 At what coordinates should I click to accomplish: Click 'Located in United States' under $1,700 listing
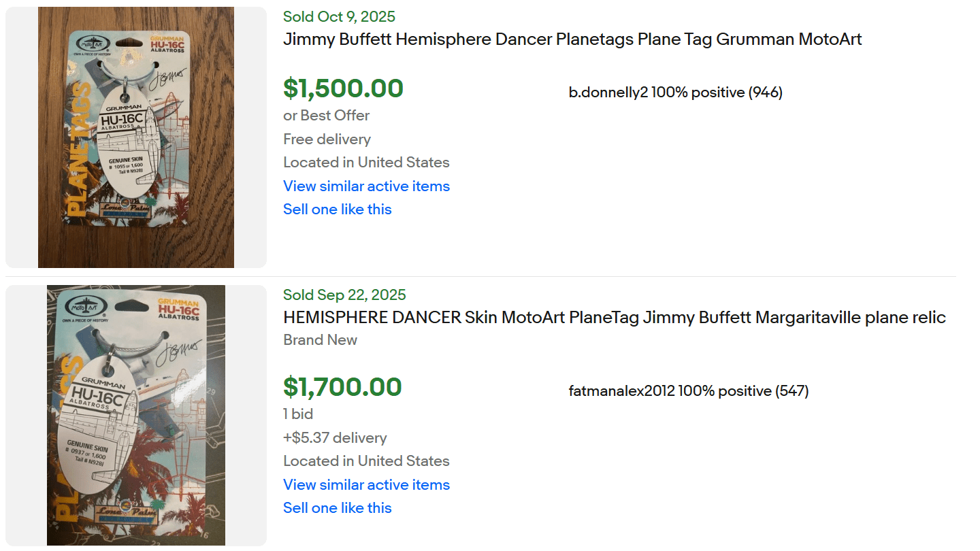pos(366,461)
